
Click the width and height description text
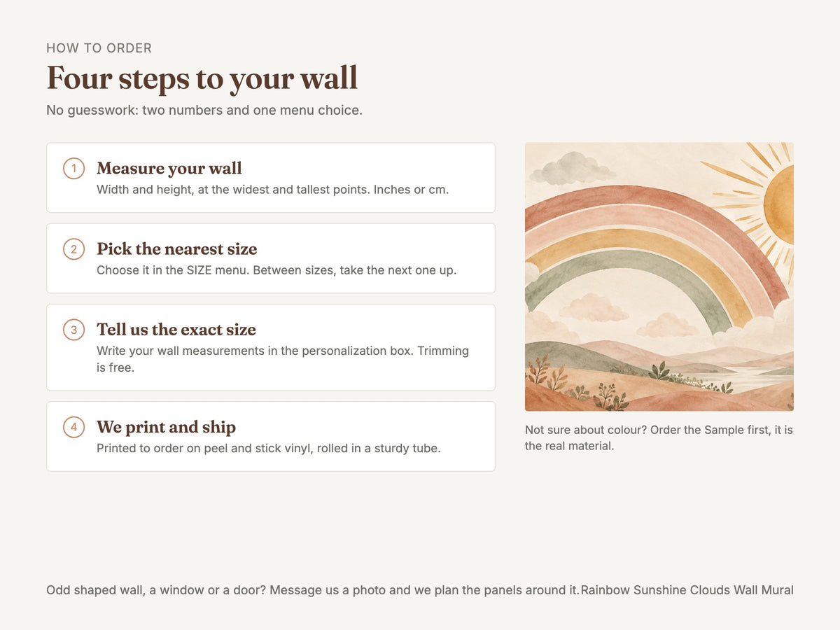click(273, 189)
